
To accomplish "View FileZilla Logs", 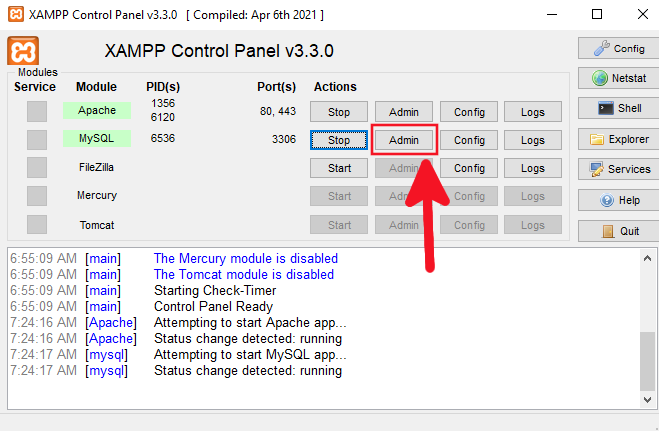I will pos(533,168).
